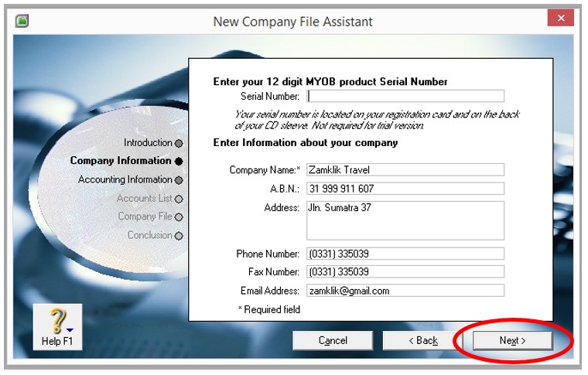
Task: Click the 'Required field' note text
Action: coord(269,309)
